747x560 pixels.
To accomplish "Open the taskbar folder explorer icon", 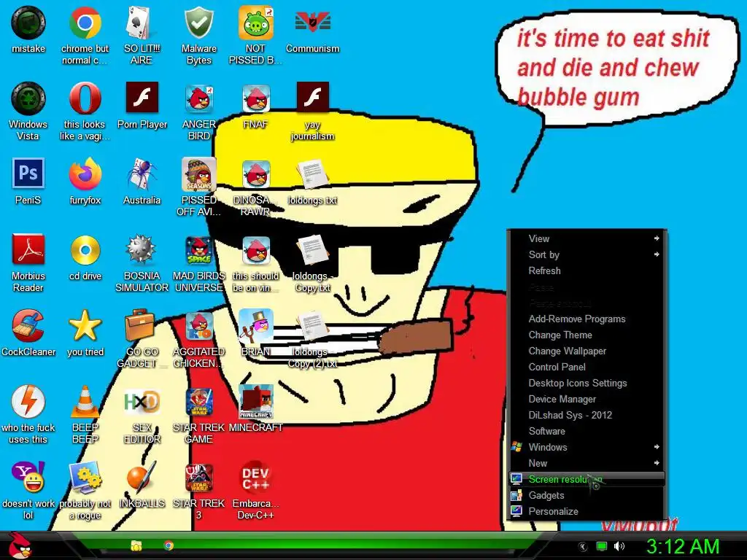I will (x=136, y=545).
